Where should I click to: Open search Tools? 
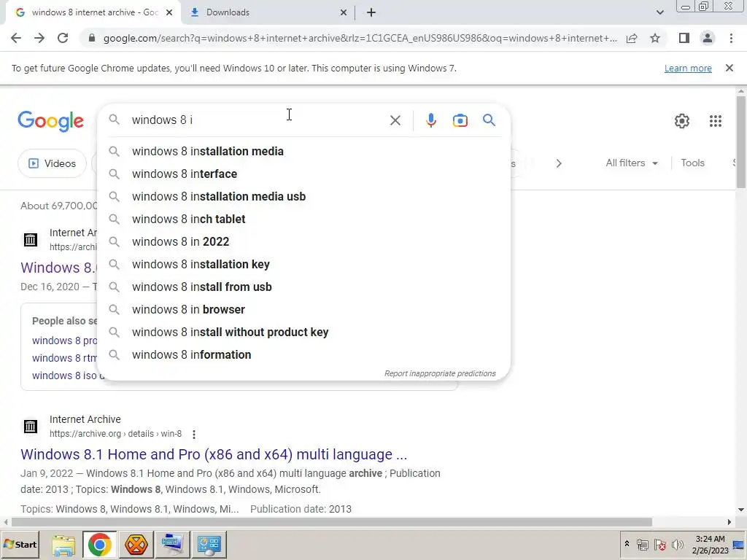(692, 163)
